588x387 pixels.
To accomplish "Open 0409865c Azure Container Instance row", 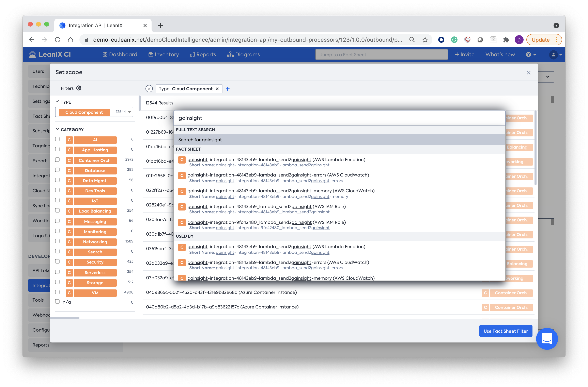I will coord(338,292).
